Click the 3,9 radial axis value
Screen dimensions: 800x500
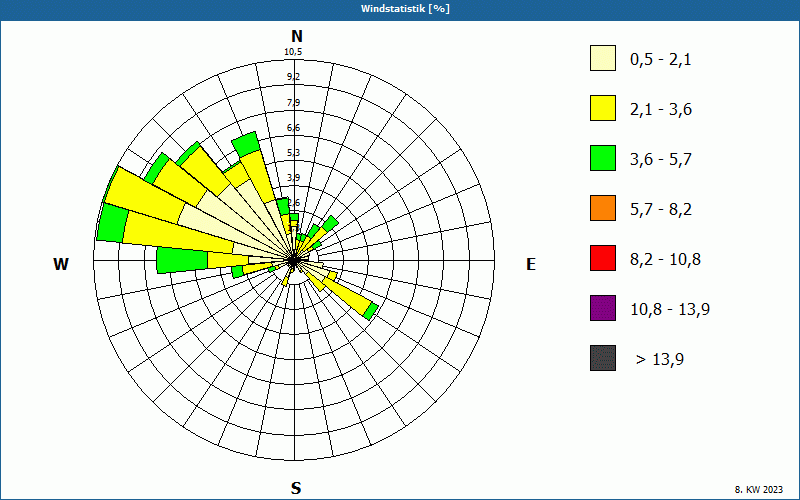click(x=293, y=178)
